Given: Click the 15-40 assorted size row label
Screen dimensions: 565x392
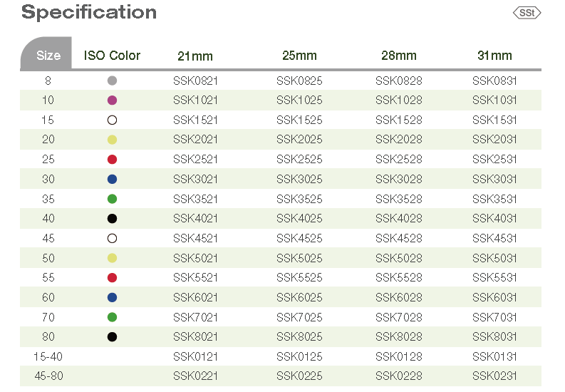Looking at the screenshot, I should point(48,356).
